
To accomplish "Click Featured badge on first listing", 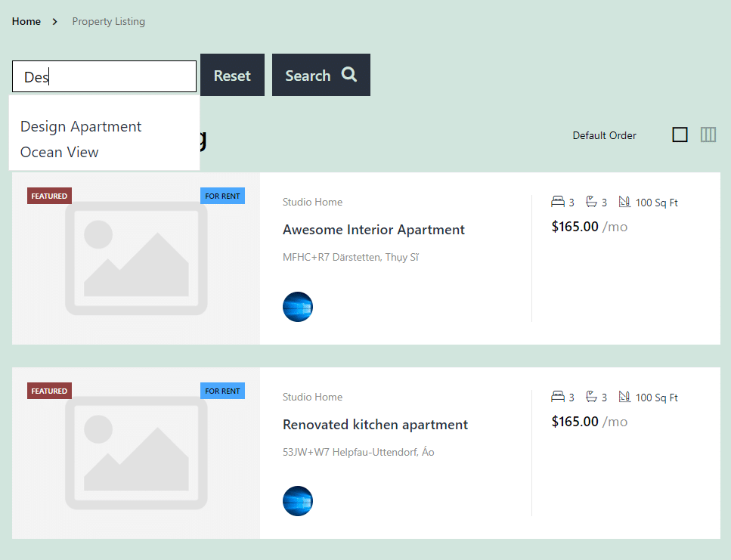I will 49,196.
